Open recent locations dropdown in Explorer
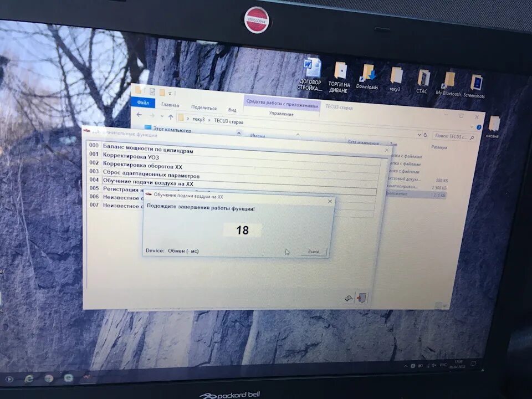 tap(162, 116)
